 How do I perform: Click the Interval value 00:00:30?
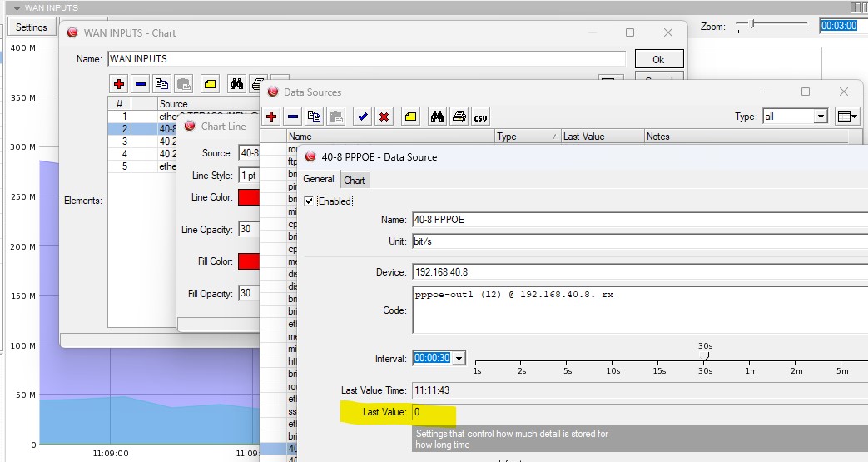click(433, 358)
